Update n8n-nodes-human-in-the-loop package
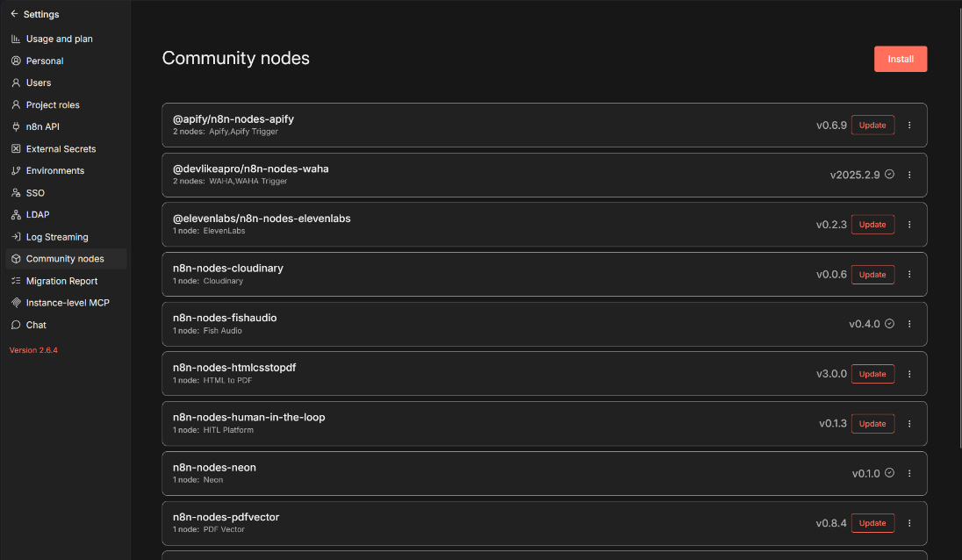This screenshot has width=962, height=560. [872, 424]
